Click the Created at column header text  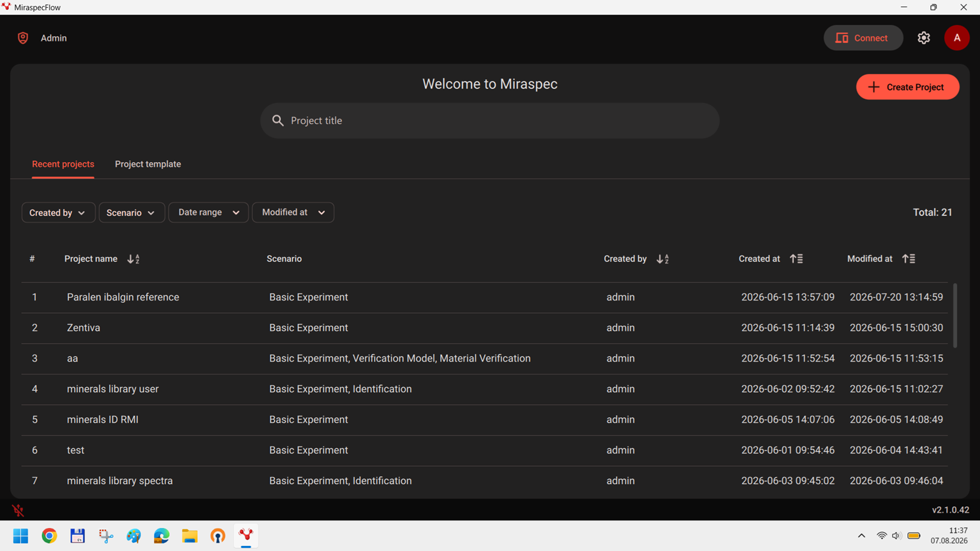pyautogui.click(x=759, y=259)
